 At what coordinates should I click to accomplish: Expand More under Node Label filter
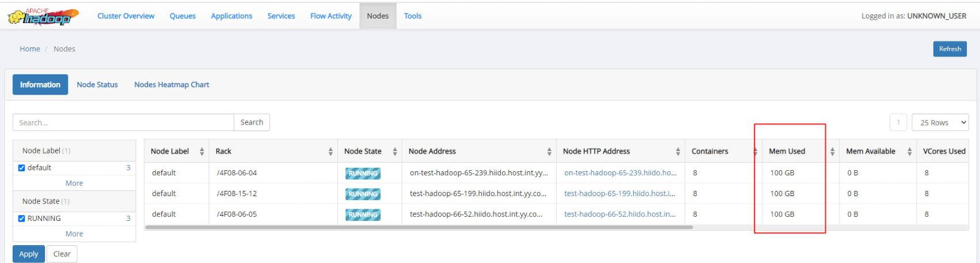click(74, 183)
